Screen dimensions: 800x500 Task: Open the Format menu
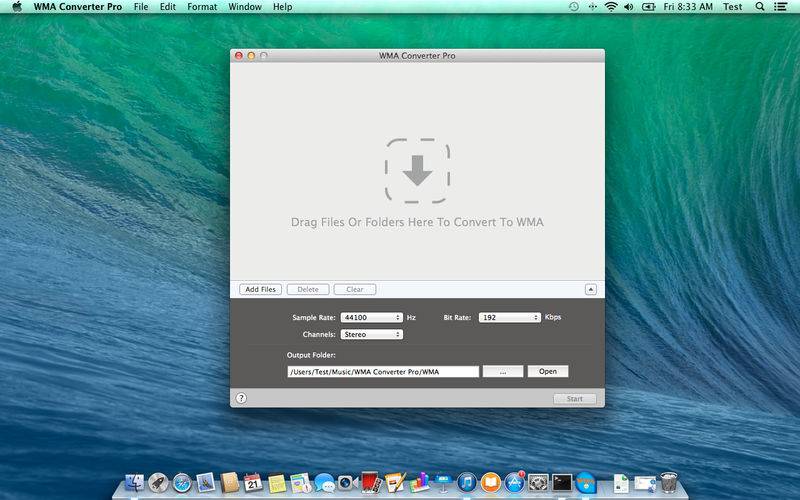coord(202,7)
